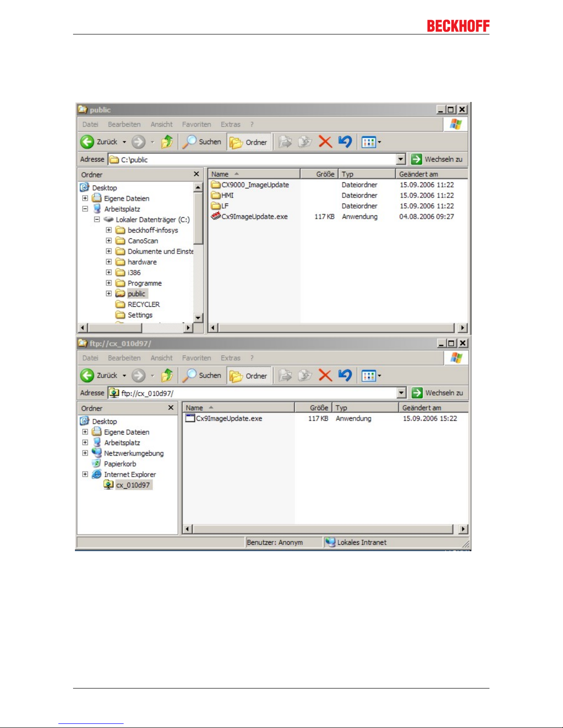Image resolution: width=563 pixels, height=728 pixels.
Task: Click red delete X in ftp window
Action: 325,376
